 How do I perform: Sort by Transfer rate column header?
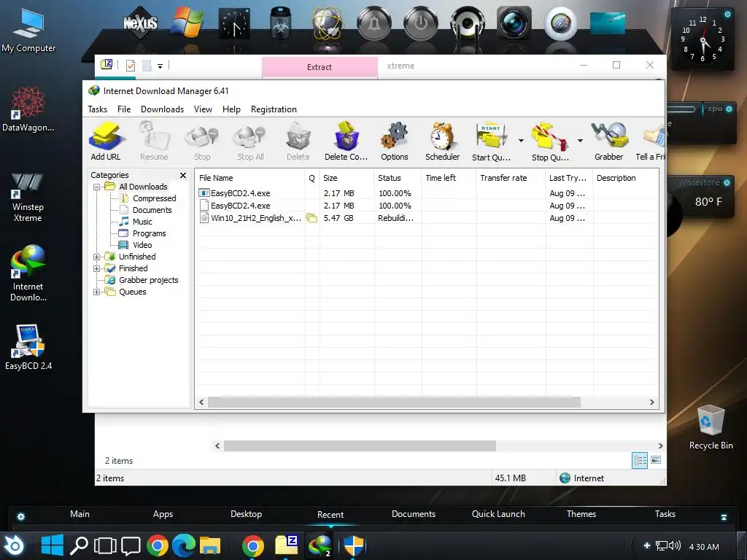coord(511,178)
